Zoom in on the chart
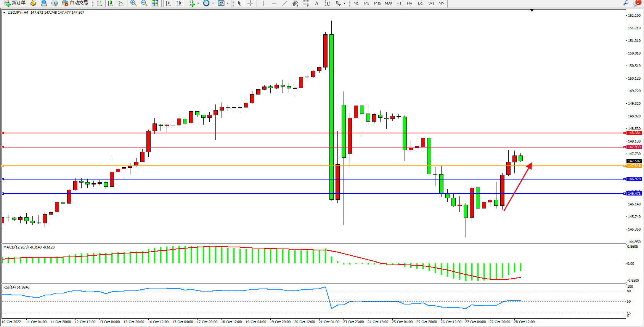 click(133, 3)
